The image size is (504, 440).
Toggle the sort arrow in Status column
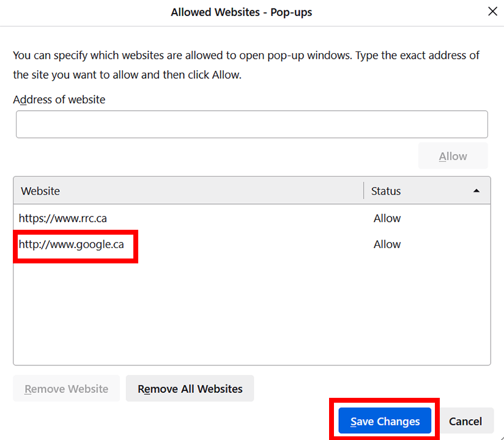[x=476, y=191]
